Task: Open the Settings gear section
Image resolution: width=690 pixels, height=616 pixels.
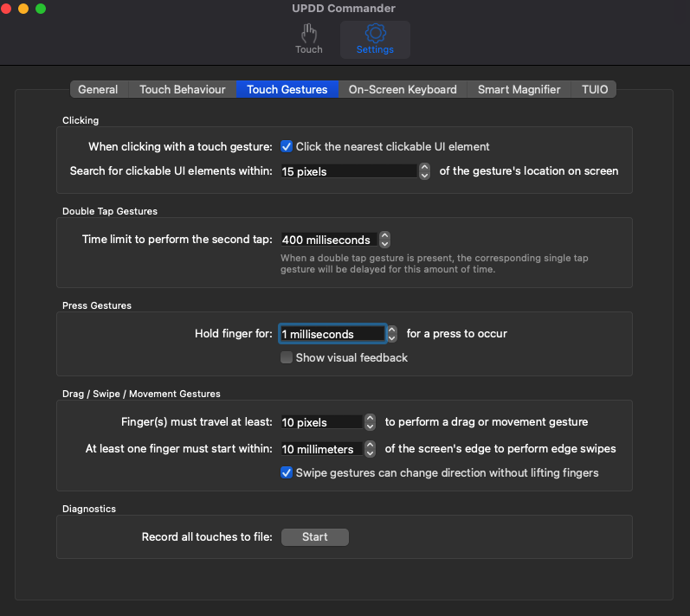Action: click(375, 39)
